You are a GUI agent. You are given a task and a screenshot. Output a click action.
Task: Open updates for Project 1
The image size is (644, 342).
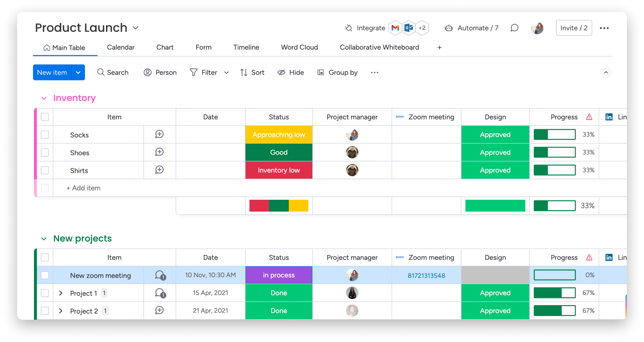click(160, 293)
